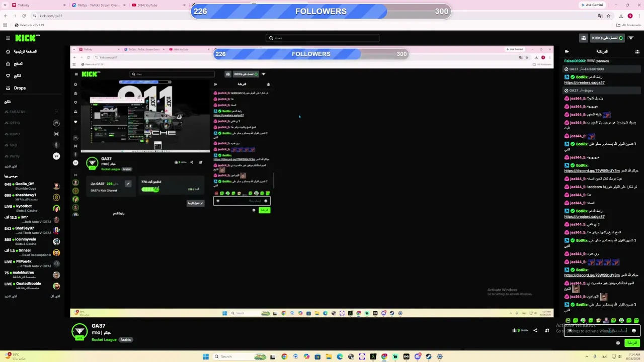This screenshot has height=362, width=644.
Task: Open the topmost discord.gg chat link
Action: coord(592,171)
